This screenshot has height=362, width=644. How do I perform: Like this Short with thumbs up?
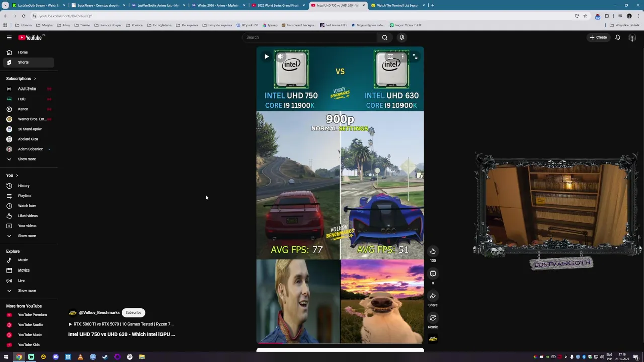point(433,251)
